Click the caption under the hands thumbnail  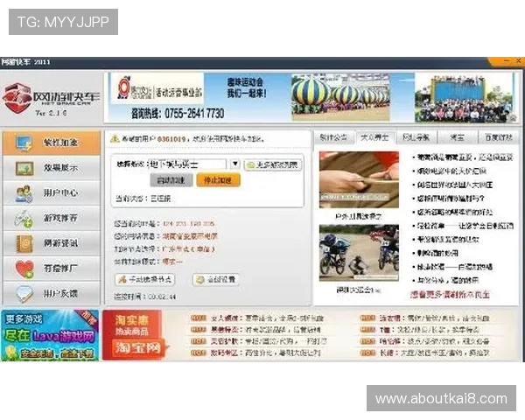click(359, 216)
